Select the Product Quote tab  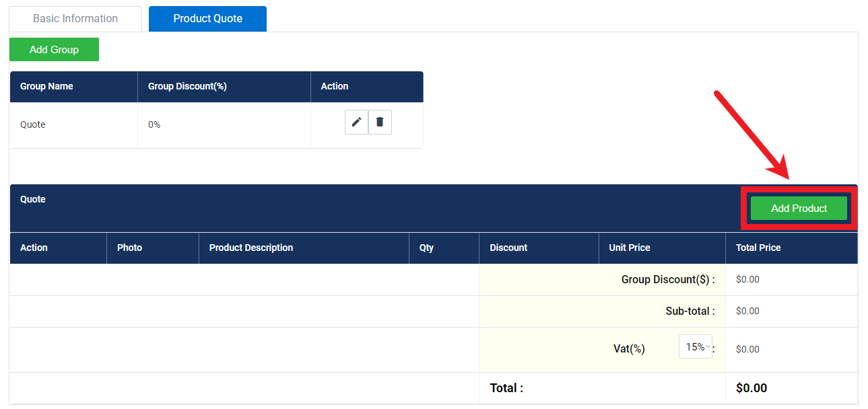pos(207,19)
